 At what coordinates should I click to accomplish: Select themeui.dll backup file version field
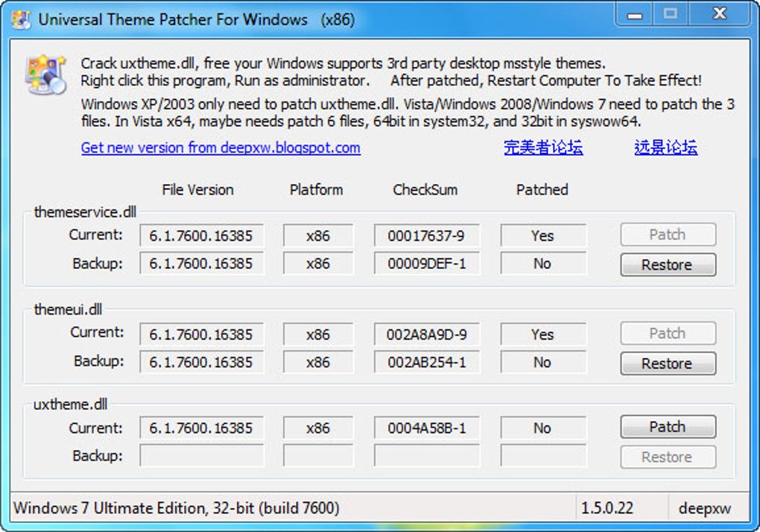pos(202,362)
